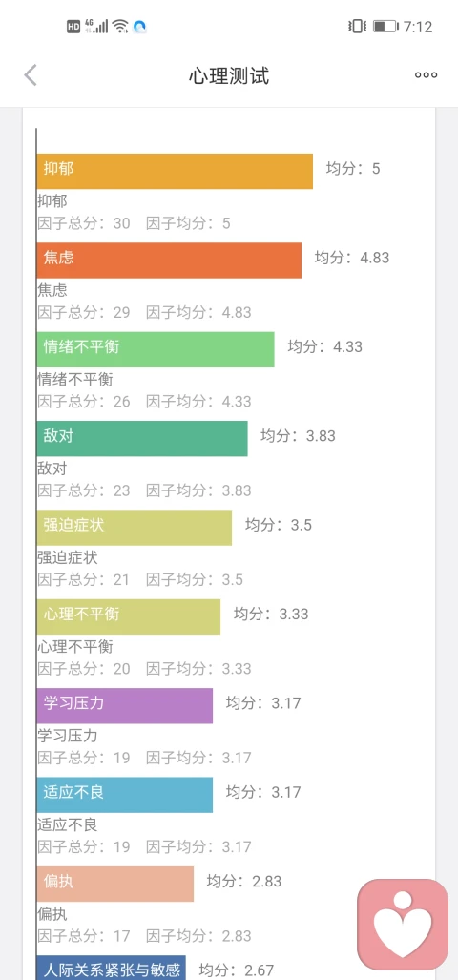The width and height of the screenshot is (458, 980).
Task: Tap the vibrate mode status icon
Action: coord(357,27)
